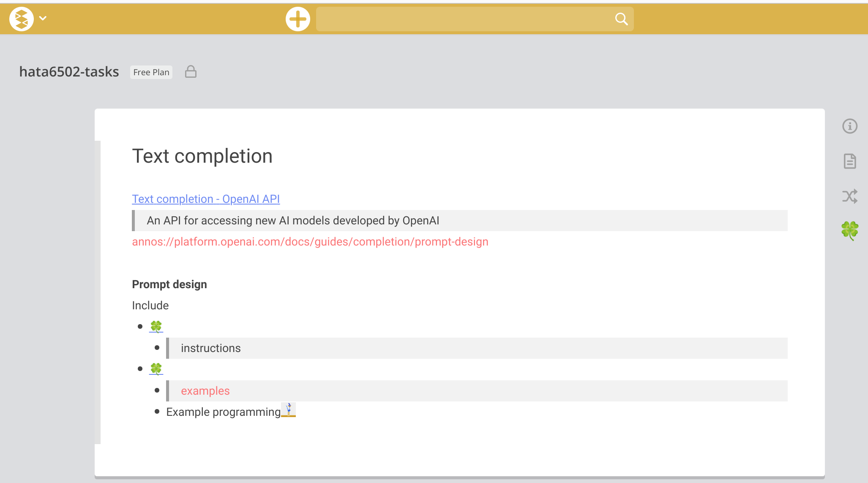
Task: Open the hata6502-tasks project title
Action: click(69, 72)
